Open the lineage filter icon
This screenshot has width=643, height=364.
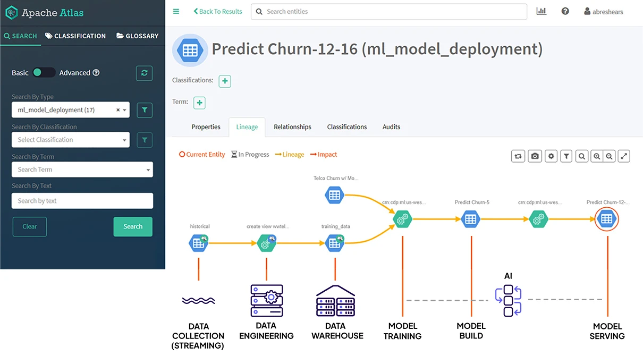[566, 156]
